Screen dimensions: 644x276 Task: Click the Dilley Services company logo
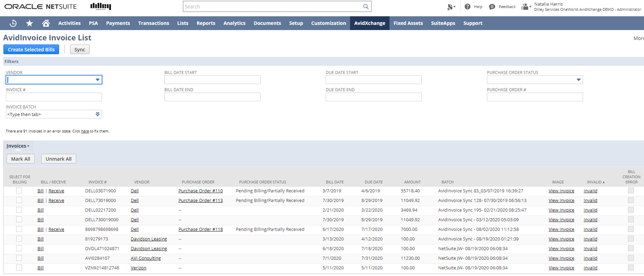pyautogui.click(x=100, y=6)
